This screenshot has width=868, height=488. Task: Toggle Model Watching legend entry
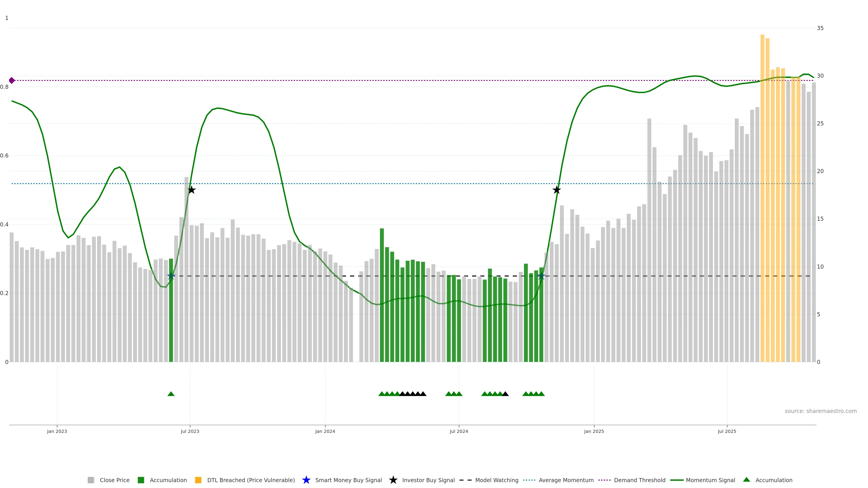[x=496, y=480]
